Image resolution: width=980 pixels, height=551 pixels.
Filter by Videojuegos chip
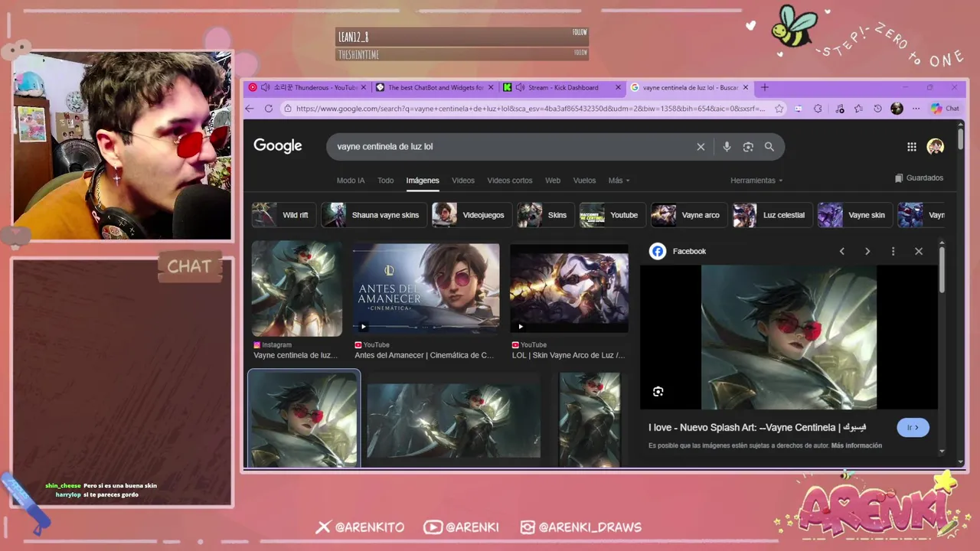pyautogui.click(x=471, y=215)
